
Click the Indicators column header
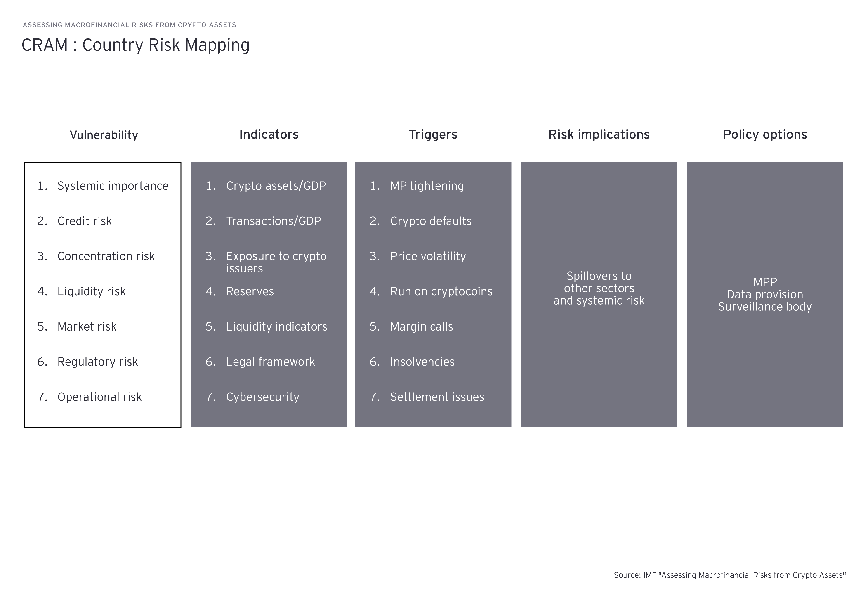point(269,135)
